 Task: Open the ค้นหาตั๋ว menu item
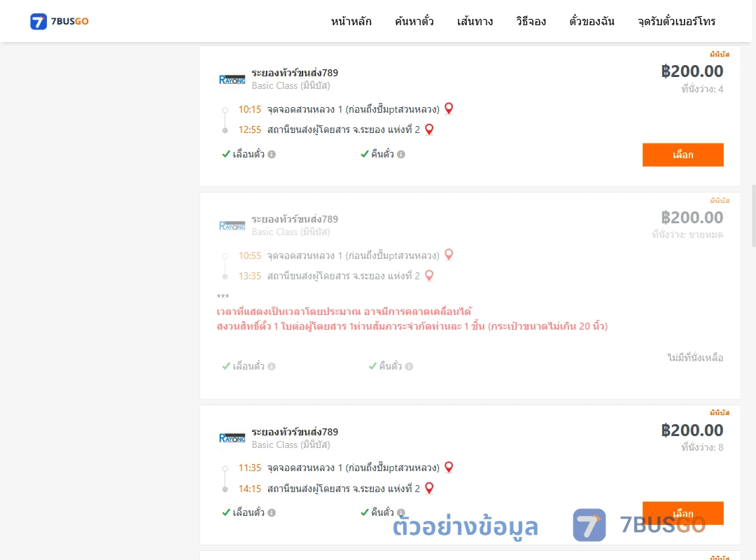pos(414,21)
